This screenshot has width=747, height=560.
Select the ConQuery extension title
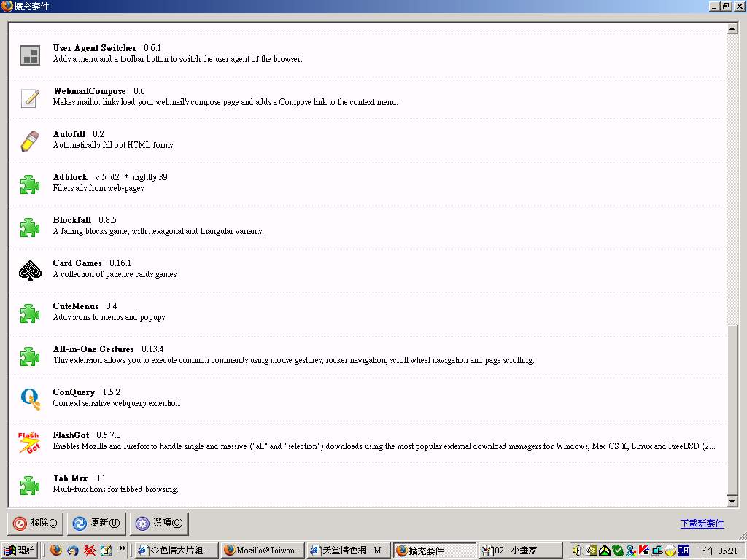pos(74,392)
